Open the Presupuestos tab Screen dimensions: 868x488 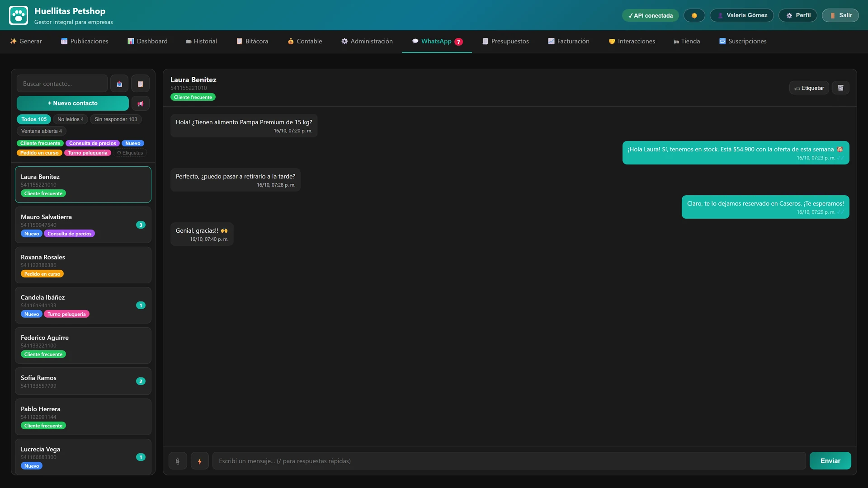pos(505,41)
